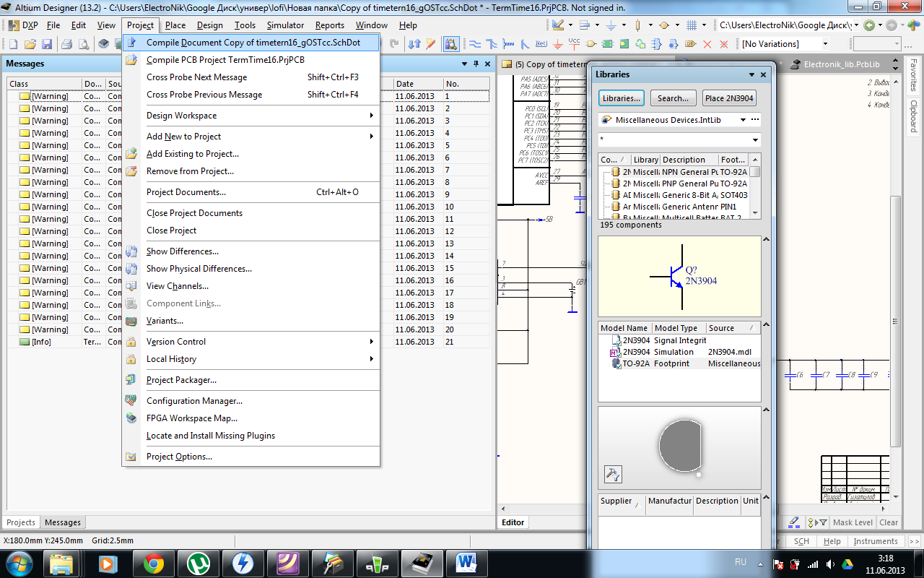The height and width of the screenshot is (578, 924).
Task: Click the Place 2N3904 button
Action: [729, 98]
